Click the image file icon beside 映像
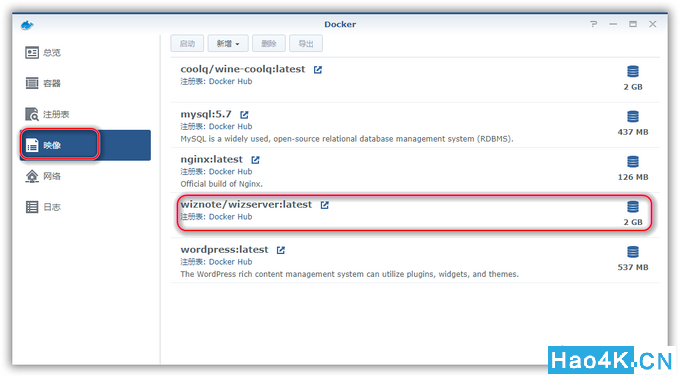This screenshot has width=680, height=377. click(32, 145)
